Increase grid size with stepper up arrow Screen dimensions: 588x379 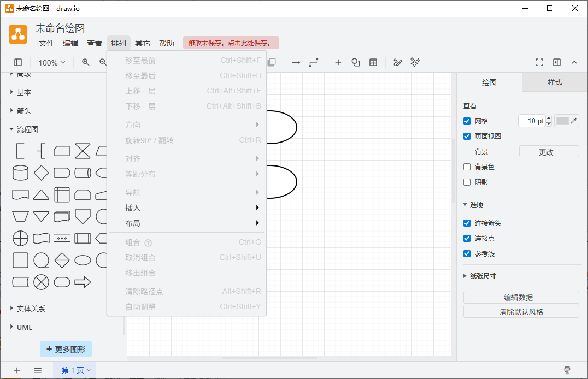pyautogui.click(x=549, y=118)
